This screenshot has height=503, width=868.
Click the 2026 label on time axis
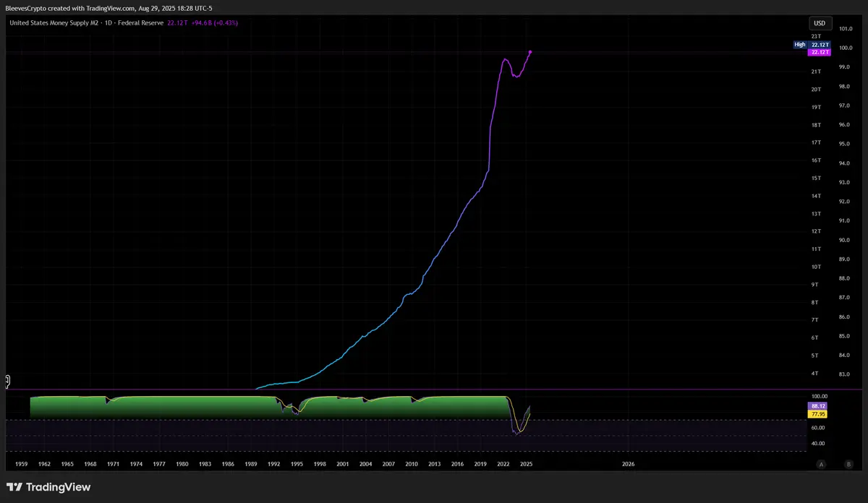tap(629, 464)
